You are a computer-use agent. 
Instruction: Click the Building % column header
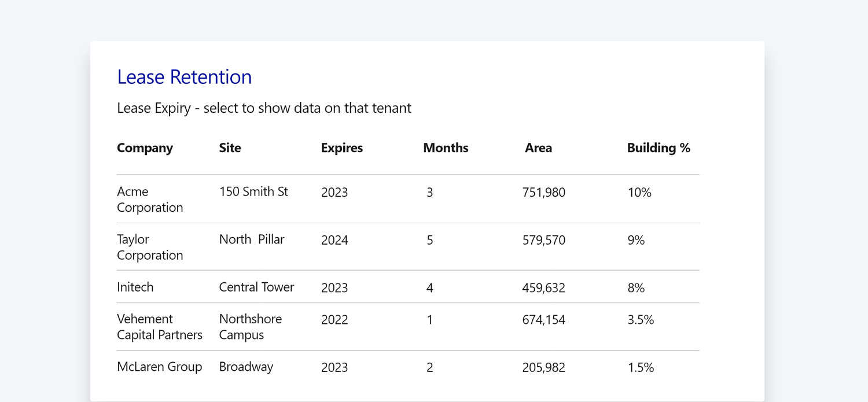(659, 148)
